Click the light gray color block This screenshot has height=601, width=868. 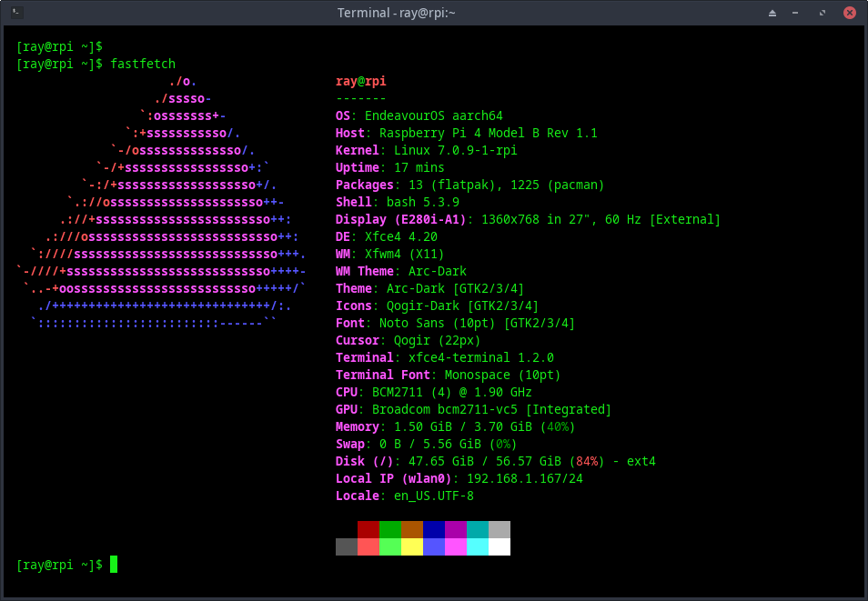click(500, 529)
